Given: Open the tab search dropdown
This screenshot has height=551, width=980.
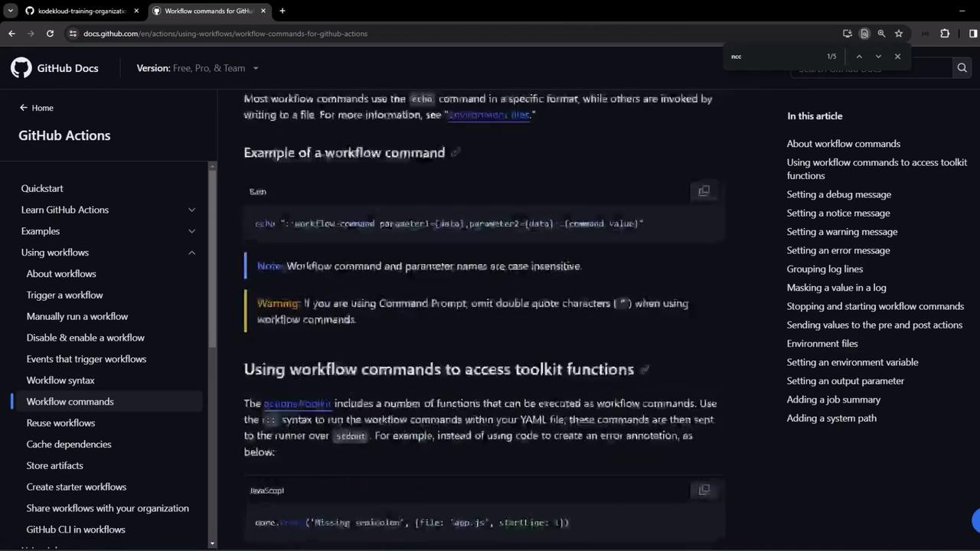Looking at the screenshot, I should [10, 11].
